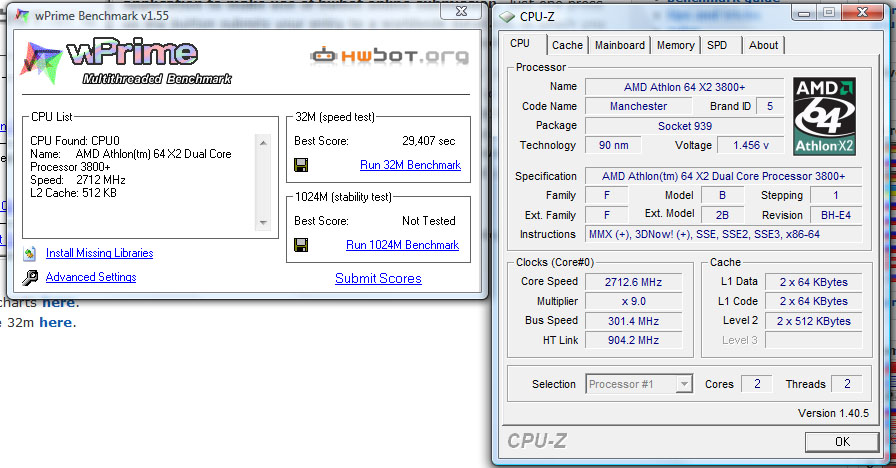The width and height of the screenshot is (896, 468).
Task: Minimize the CPU-Z window
Action: click(x=804, y=13)
